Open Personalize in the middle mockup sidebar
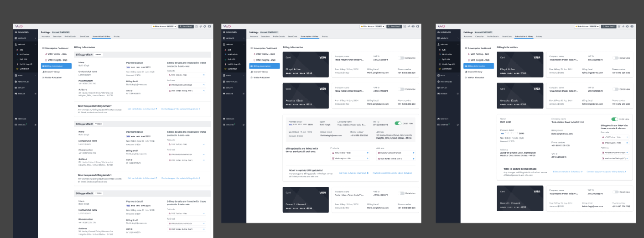The image size is (644, 238). [230, 82]
